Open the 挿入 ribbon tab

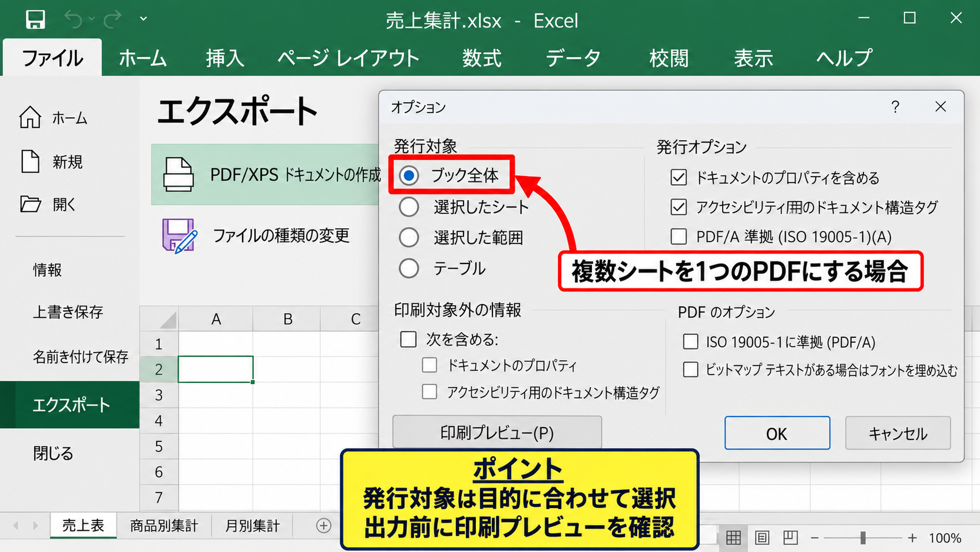click(224, 58)
